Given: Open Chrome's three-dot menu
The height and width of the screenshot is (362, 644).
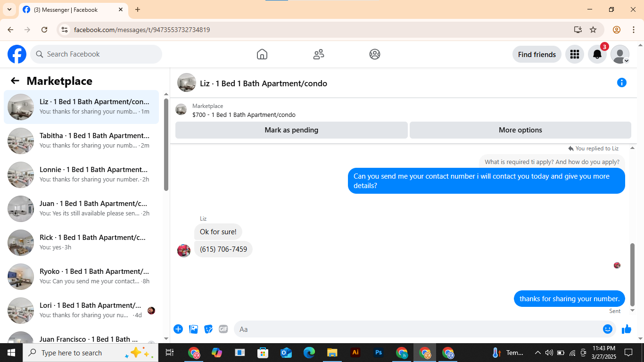Looking at the screenshot, I should coord(634,30).
